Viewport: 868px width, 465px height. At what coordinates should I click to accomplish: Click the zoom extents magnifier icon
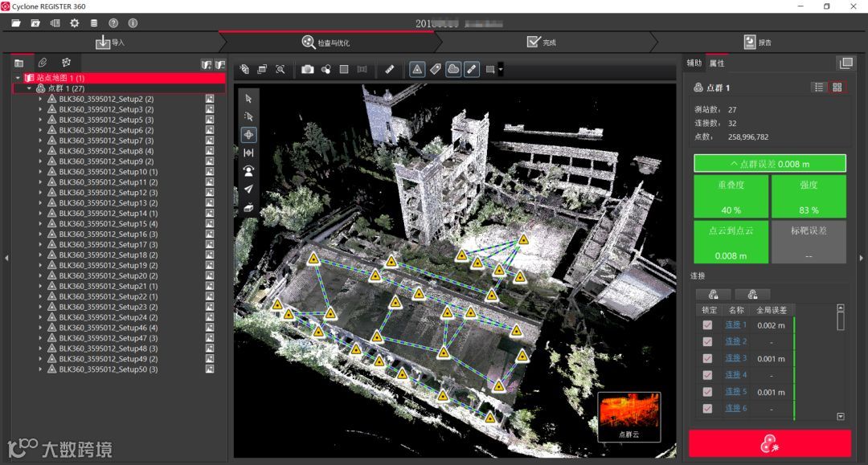point(280,69)
